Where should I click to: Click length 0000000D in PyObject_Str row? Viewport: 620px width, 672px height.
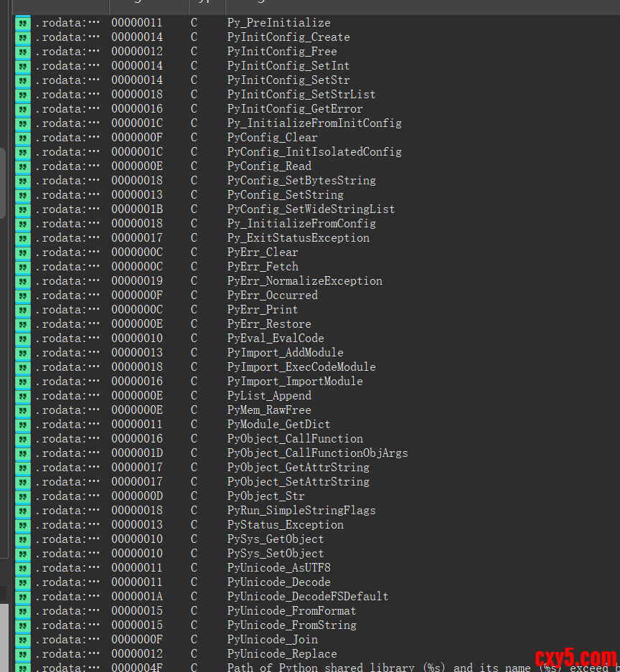[x=137, y=496]
